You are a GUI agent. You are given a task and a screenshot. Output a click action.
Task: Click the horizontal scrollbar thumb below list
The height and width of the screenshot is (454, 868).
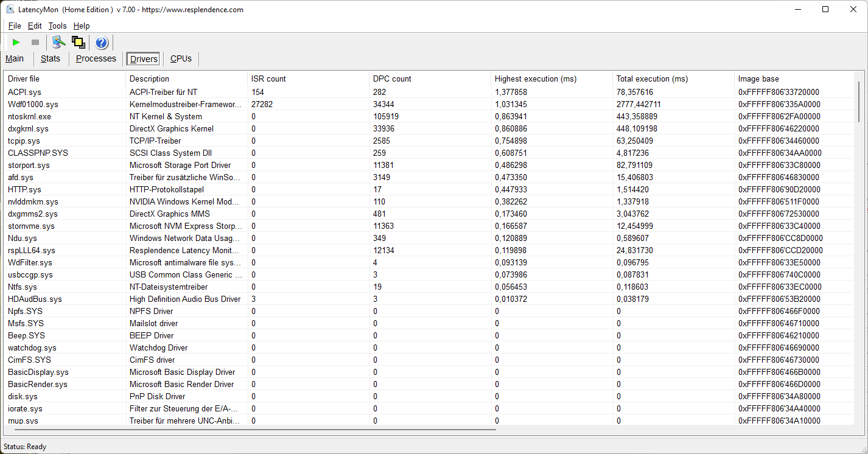coord(251,430)
